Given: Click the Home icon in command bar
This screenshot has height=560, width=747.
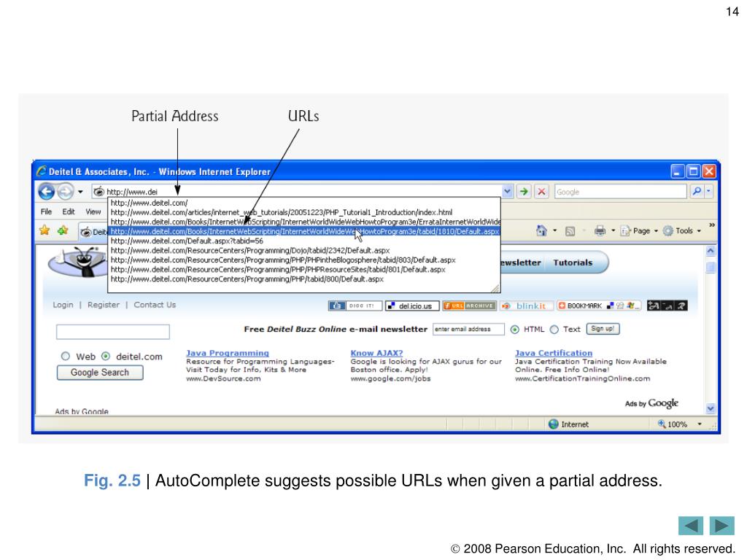Looking at the screenshot, I should tap(541, 231).
